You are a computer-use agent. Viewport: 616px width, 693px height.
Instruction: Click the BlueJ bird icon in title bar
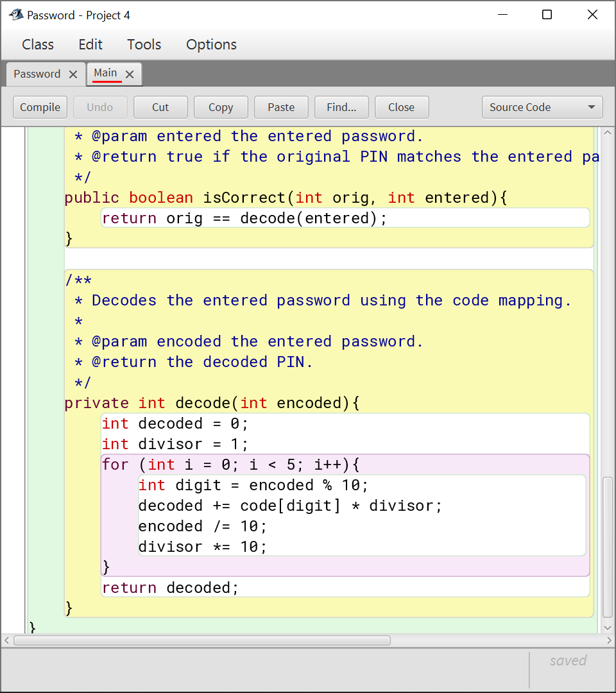click(16, 15)
